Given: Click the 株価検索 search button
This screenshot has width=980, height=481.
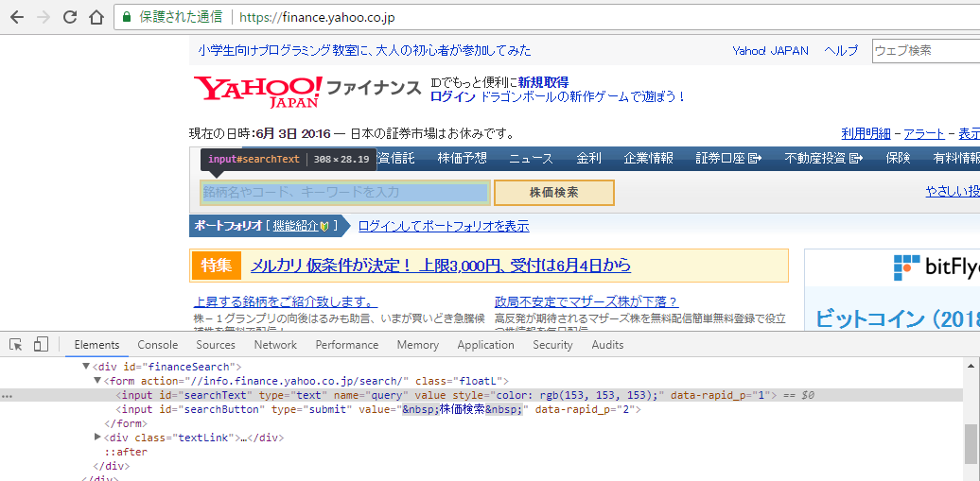Looking at the screenshot, I should [554, 193].
